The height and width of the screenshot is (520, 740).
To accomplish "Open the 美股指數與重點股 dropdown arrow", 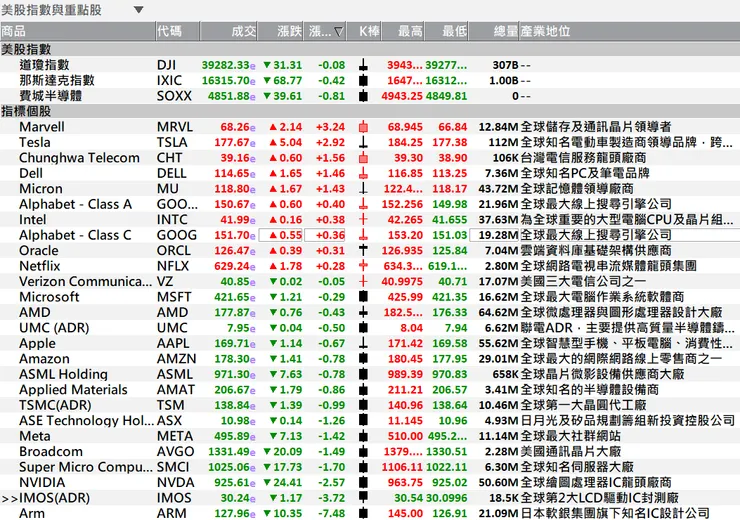I will tap(138, 9).
